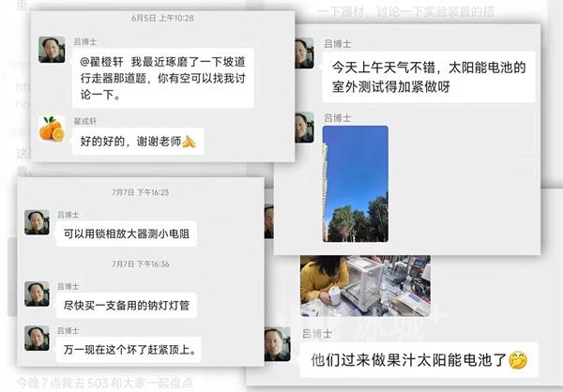Open the lab balance photo message
Image resolution: width=563 pixels, height=392 pixels.
pos(365,286)
